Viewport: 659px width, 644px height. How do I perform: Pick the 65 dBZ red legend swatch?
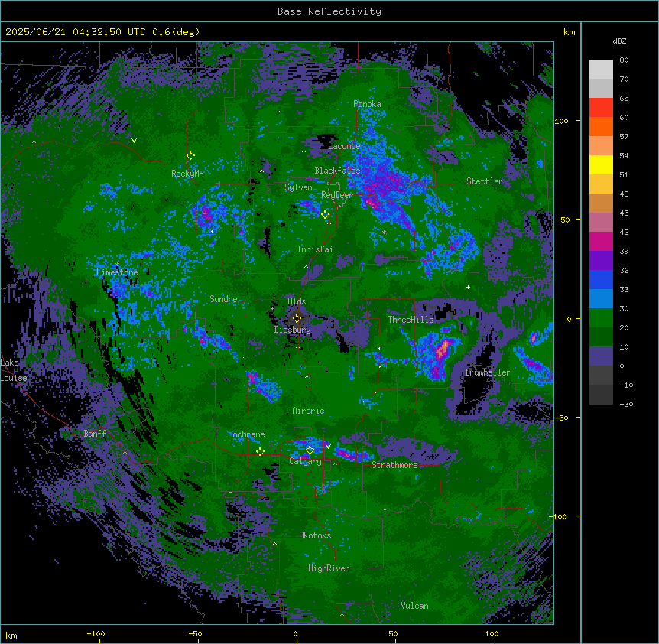pos(601,107)
